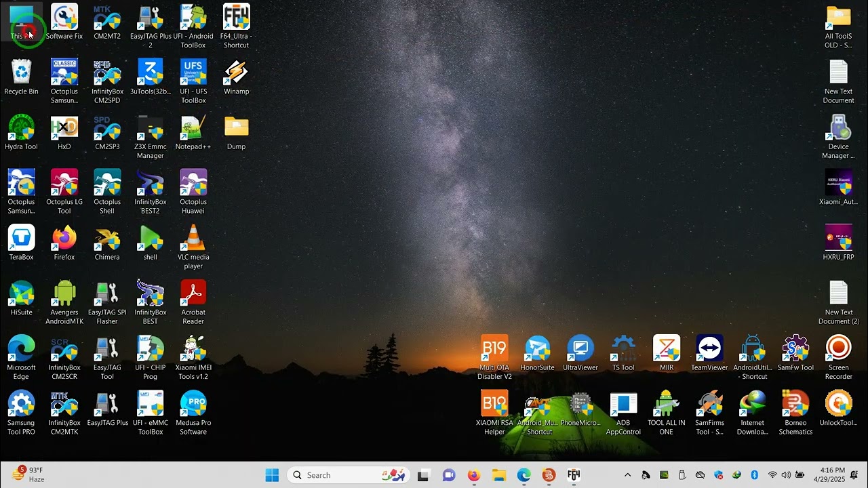Select the SamFw Tool shortcut
868x488 pixels.
click(795, 353)
